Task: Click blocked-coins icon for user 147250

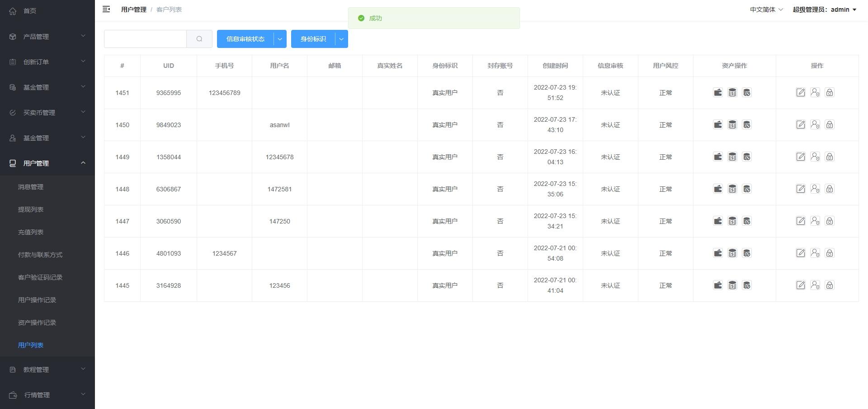Action: [747, 221]
